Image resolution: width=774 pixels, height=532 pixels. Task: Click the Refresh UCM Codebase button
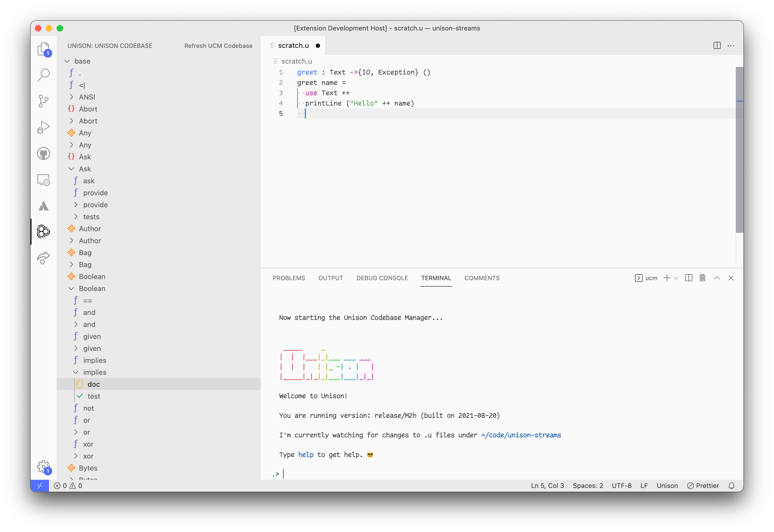pos(218,46)
